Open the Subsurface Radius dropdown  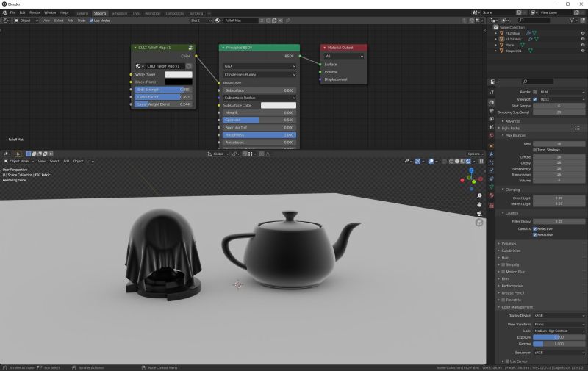coord(259,98)
